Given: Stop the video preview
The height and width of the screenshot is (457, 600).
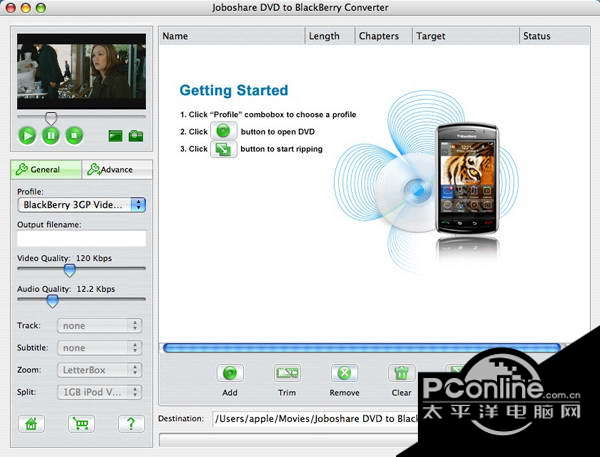Looking at the screenshot, I should 74,135.
